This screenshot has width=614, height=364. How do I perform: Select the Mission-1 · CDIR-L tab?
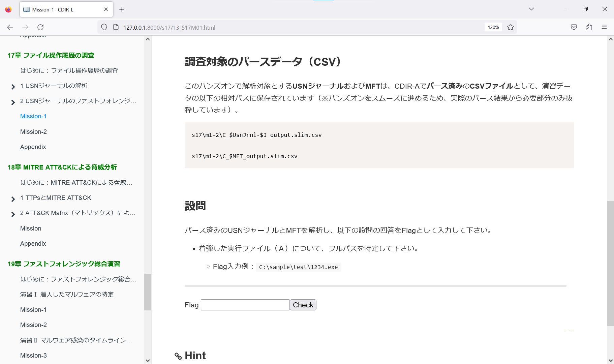tap(66, 9)
